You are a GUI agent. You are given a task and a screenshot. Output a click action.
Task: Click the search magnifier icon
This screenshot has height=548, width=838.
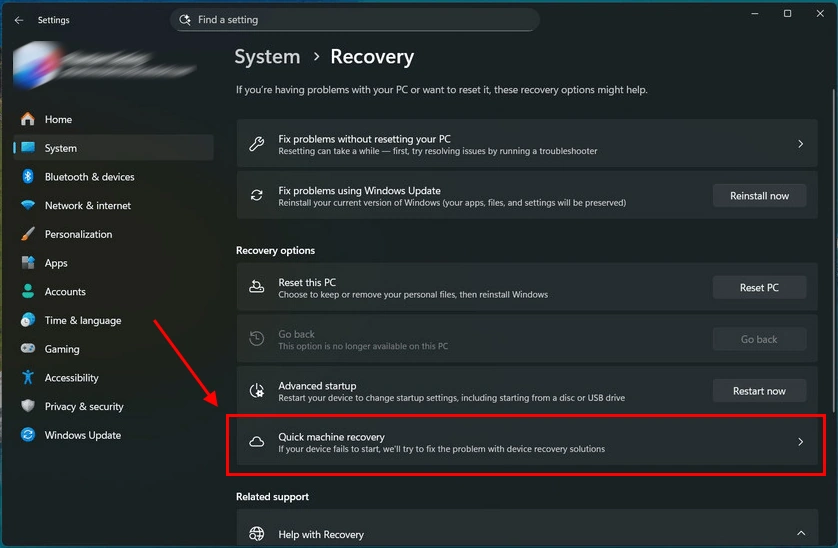[184, 20]
